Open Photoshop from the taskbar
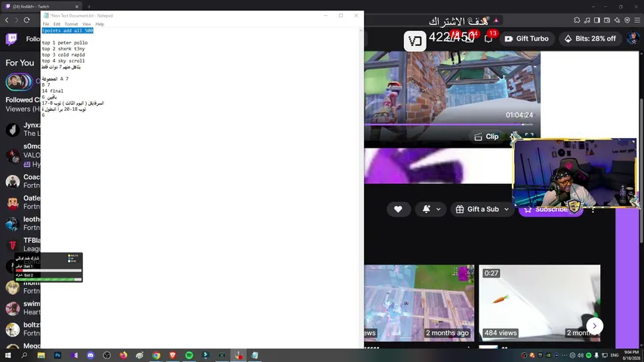This screenshot has height=362, width=644. tap(57, 355)
